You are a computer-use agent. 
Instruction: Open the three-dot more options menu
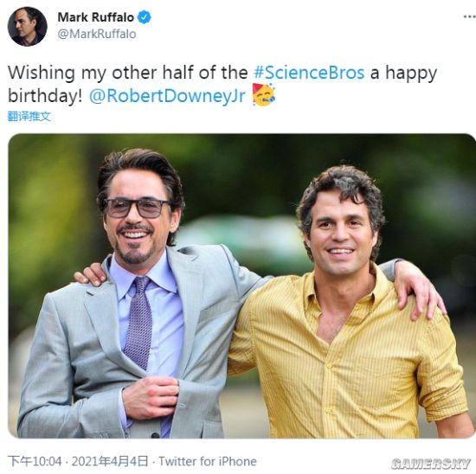(470, 17)
